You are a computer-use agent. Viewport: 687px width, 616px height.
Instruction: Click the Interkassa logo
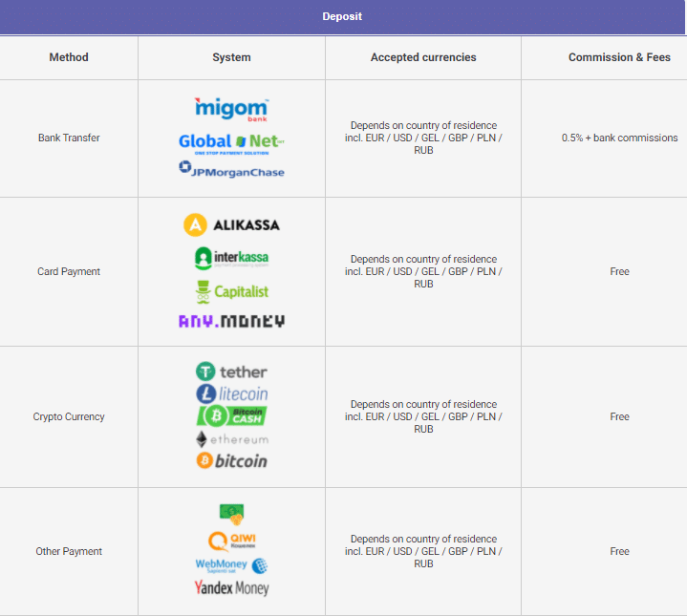(x=231, y=258)
